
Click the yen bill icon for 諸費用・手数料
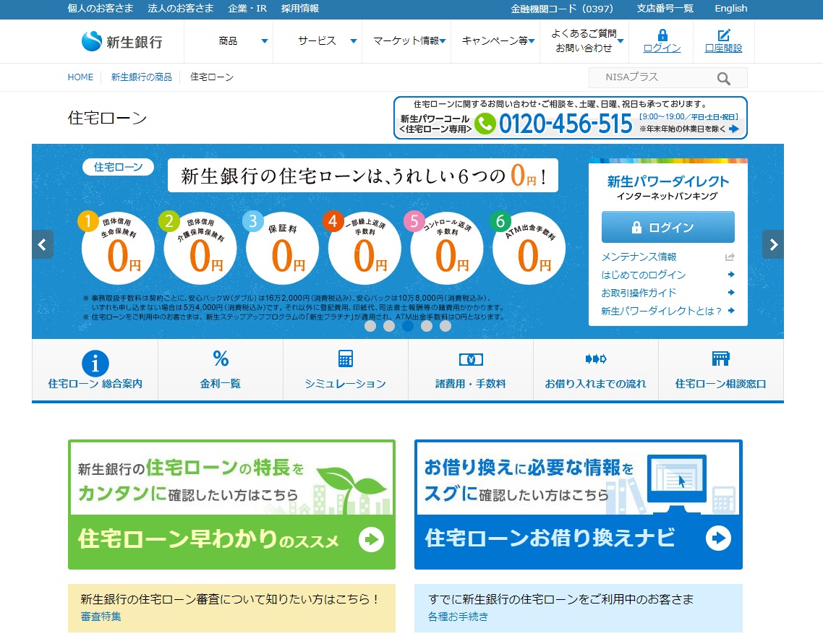(x=471, y=359)
